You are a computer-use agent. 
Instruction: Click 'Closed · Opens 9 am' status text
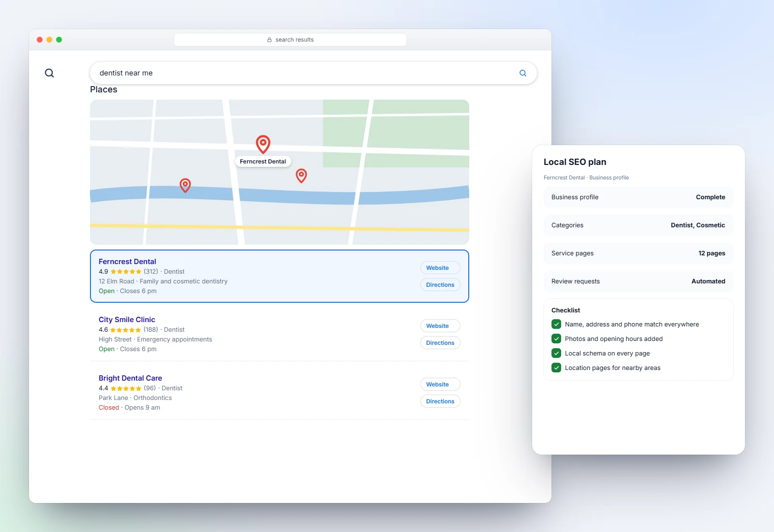pos(129,408)
